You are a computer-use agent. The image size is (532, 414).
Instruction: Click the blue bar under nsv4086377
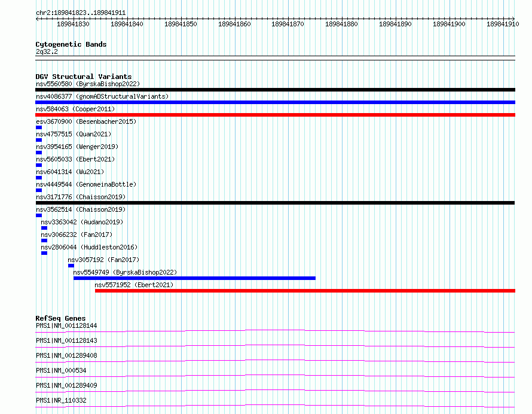[x=275, y=102]
